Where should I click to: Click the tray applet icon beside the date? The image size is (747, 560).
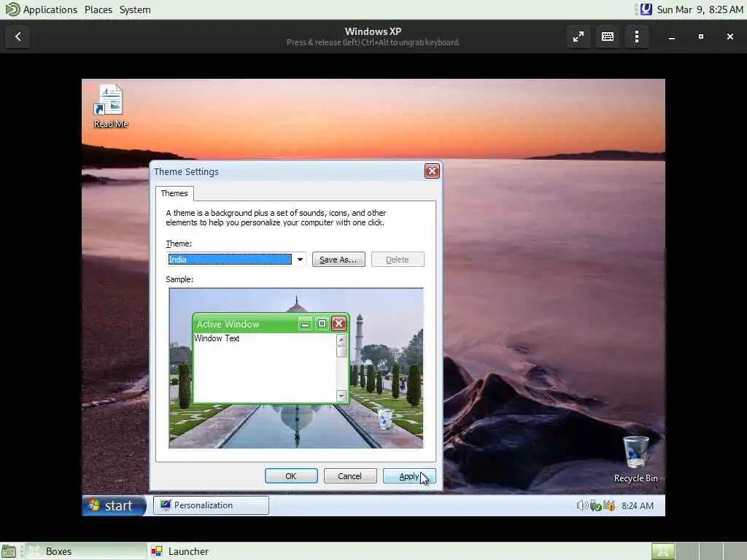(646, 9)
